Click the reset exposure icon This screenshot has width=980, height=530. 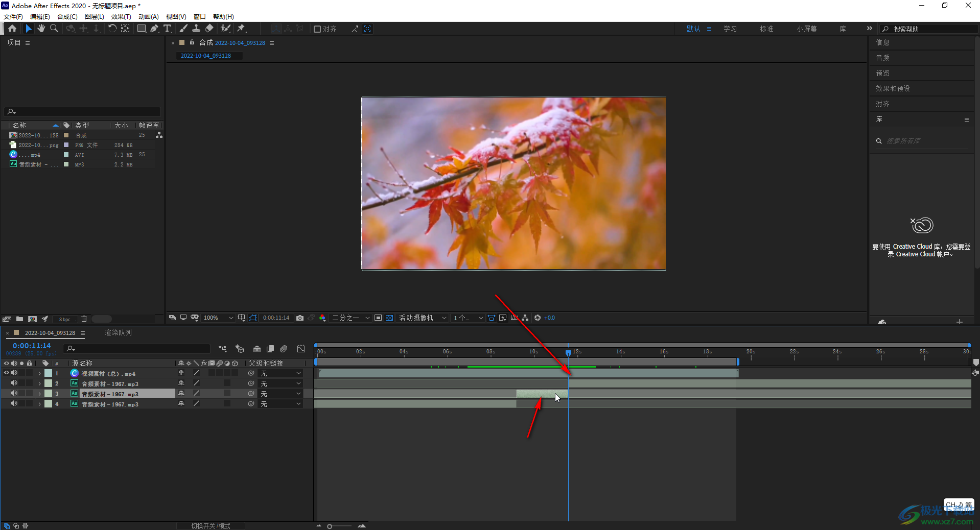(x=538, y=318)
